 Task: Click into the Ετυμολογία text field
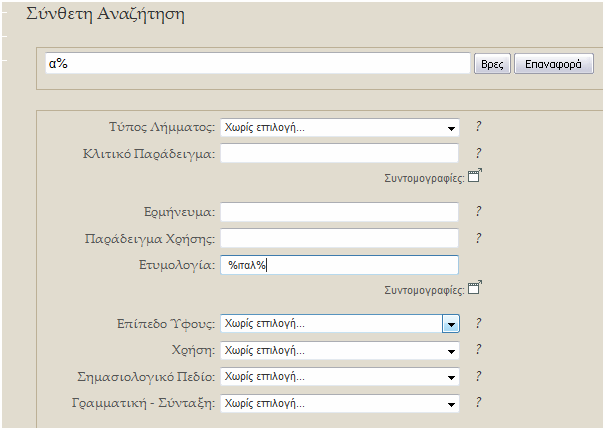340,265
